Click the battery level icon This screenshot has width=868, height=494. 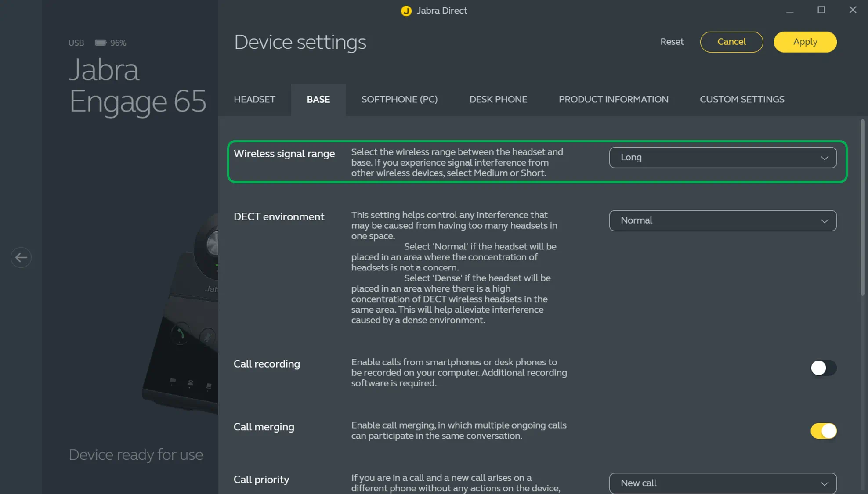[x=101, y=43]
